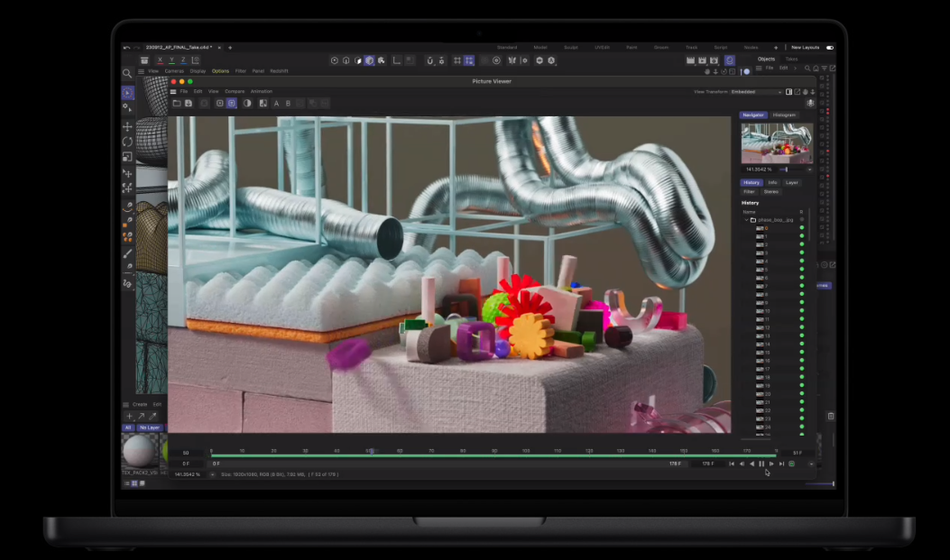Toggle the Y axis lock
This screenshot has height=560, width=950.
pos(172,60)
